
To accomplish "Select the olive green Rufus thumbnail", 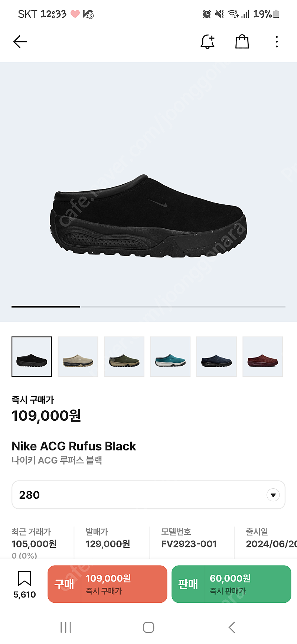I will (x=124, y=357).
